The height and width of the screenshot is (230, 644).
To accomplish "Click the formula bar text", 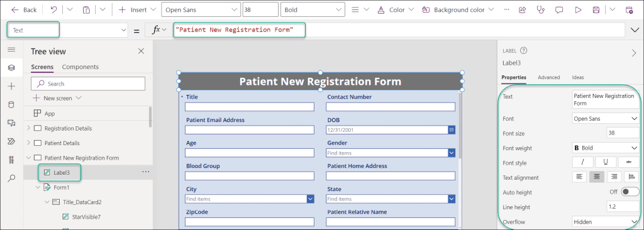I will 235,30.
